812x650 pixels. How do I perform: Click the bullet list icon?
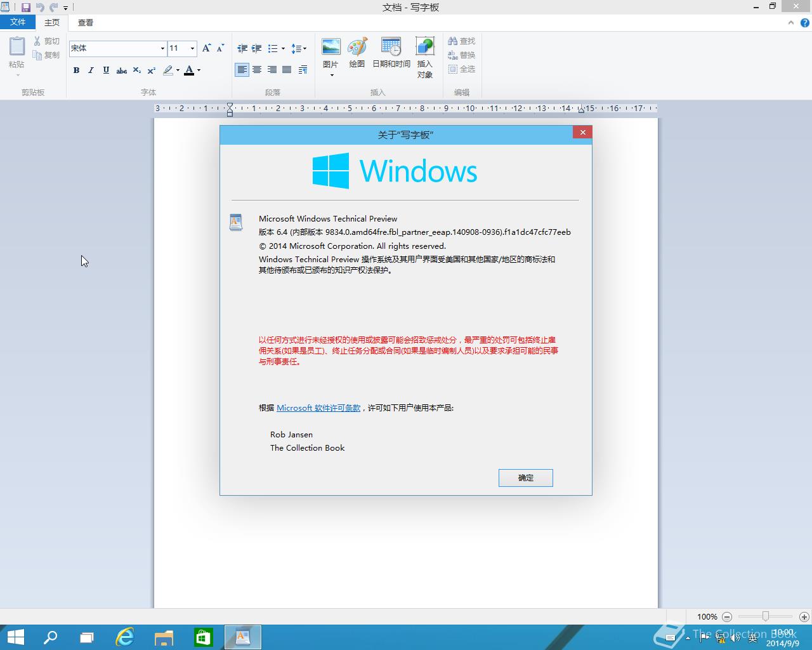click(273, 48)
